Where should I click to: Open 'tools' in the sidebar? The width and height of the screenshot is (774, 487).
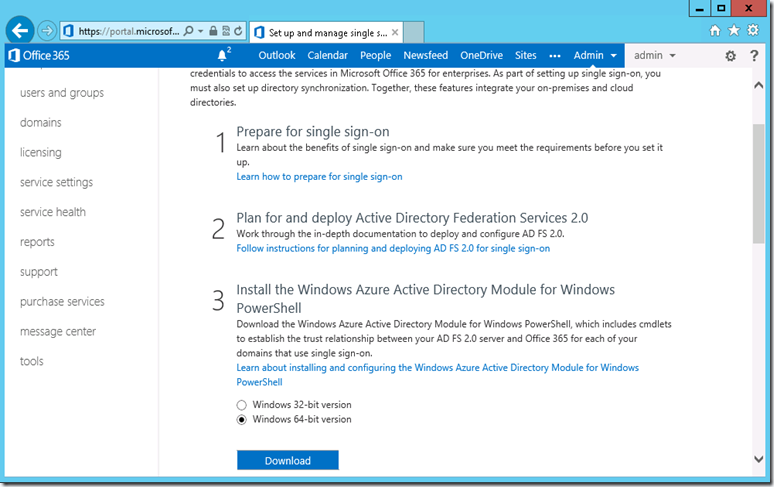32,361
